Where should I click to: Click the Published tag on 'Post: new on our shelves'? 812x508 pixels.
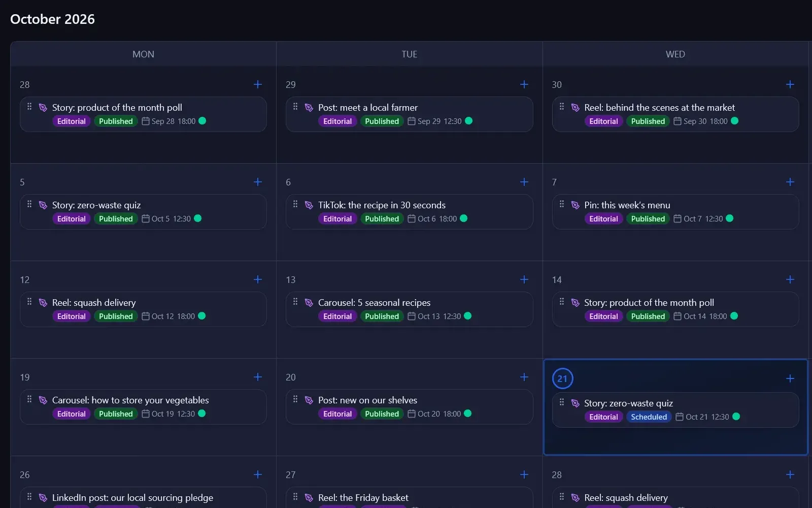pyautogui.click(x=382, y=414)
